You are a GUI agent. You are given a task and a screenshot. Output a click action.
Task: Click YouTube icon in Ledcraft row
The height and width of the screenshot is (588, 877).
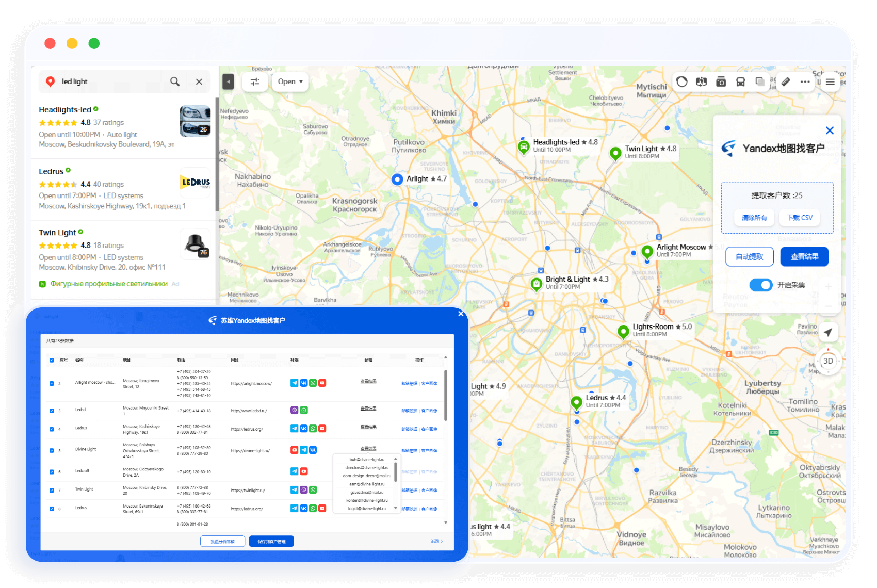304,471
